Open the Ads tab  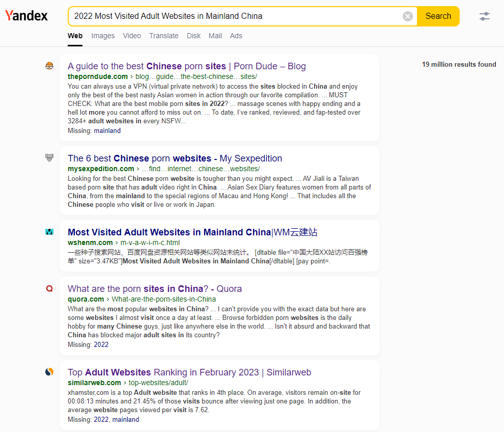point(236,36)
